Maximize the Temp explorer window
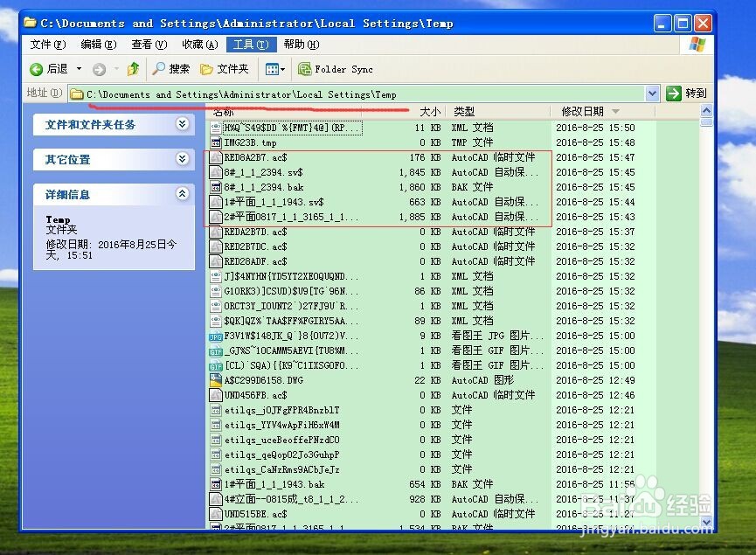The width and height of the screenshot is (756, 555). tap(683, 23)
